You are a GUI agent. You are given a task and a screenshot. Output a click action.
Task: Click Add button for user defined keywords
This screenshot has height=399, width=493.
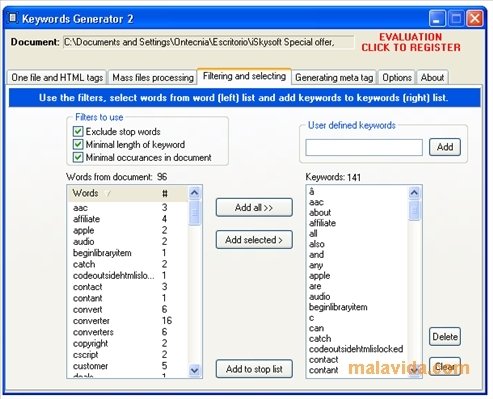[445, 147]
